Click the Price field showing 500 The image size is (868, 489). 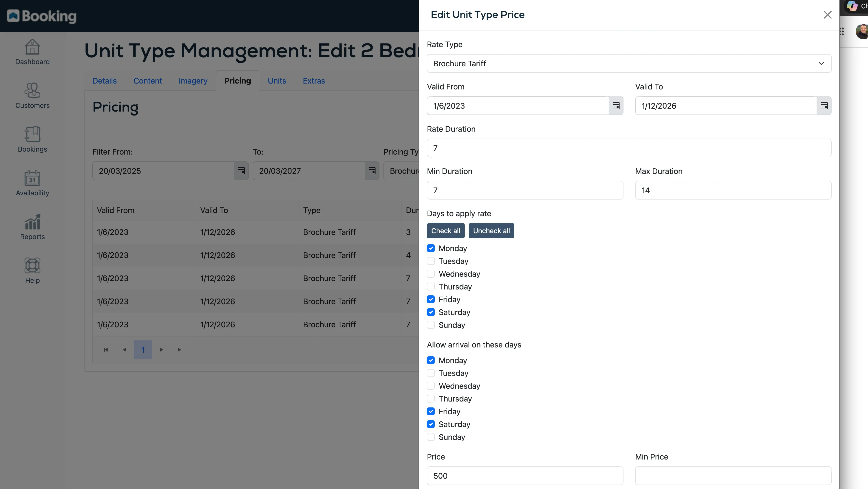[525, 475]
